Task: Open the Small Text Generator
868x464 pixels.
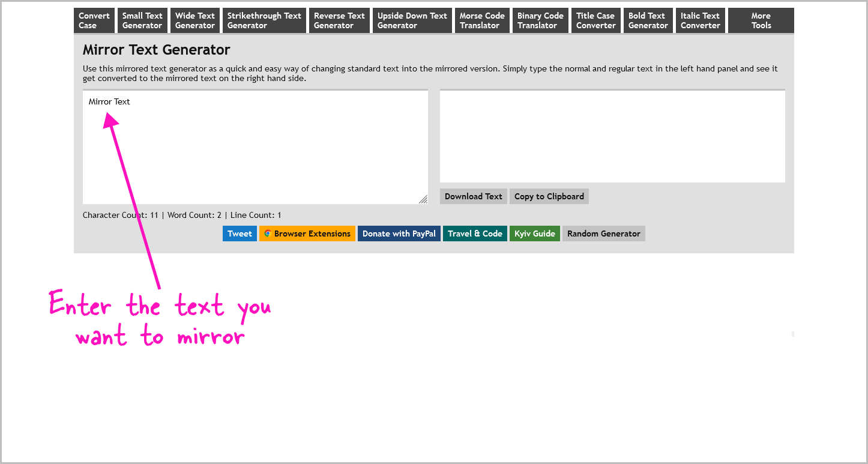Action: tap(142, 20)
